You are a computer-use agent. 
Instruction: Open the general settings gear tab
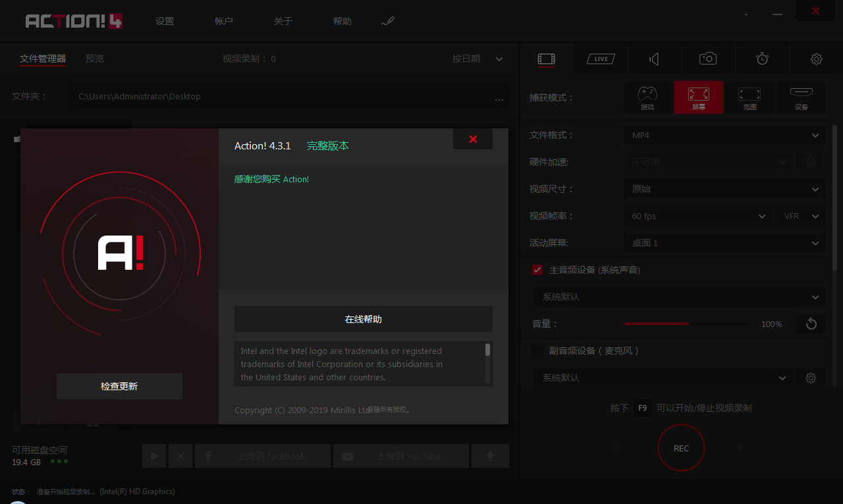[816, 59]
